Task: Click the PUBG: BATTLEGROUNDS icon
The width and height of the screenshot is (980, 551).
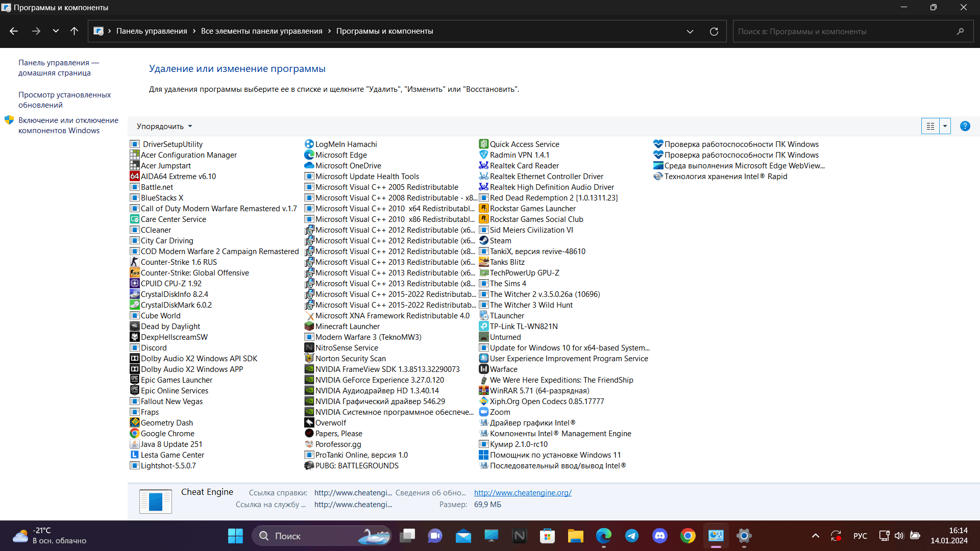Action: pos(309,466)
